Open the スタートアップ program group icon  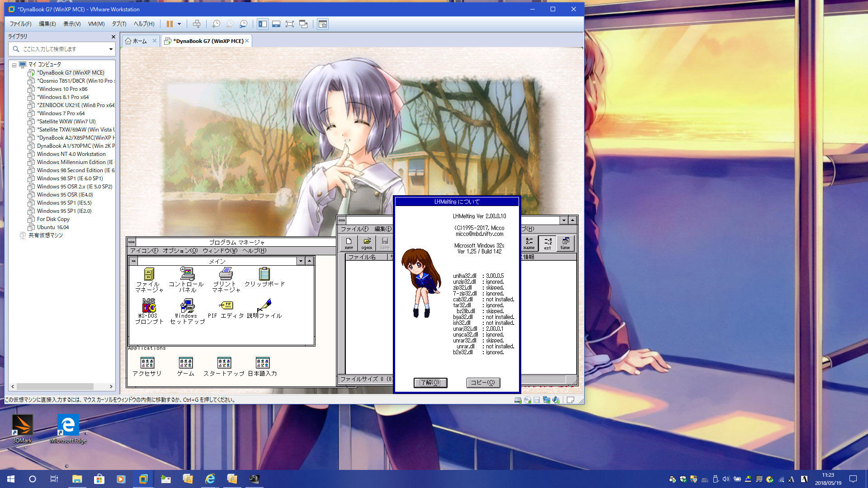click(224, 366)
